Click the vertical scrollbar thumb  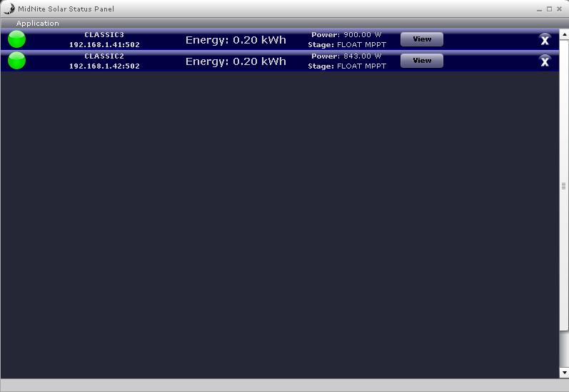564,186
